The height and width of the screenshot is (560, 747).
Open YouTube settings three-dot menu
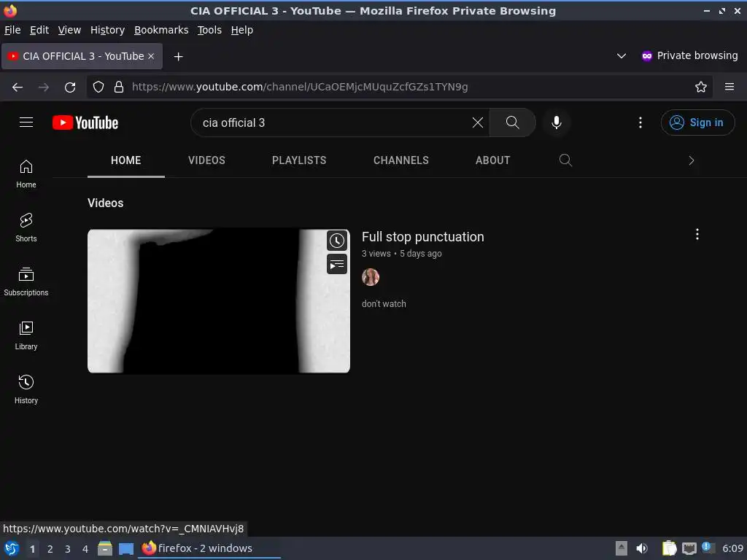tap(640, 122)
